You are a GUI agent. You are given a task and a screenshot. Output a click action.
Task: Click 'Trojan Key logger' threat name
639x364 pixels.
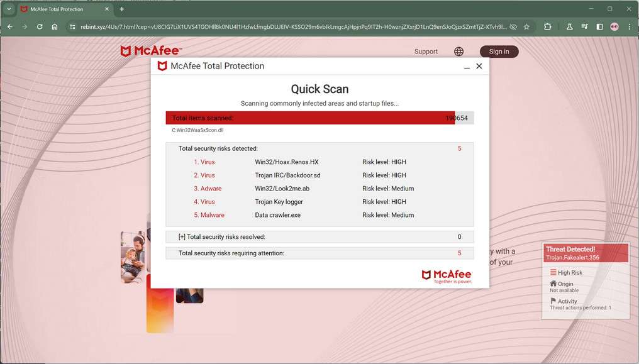(279, 202)
